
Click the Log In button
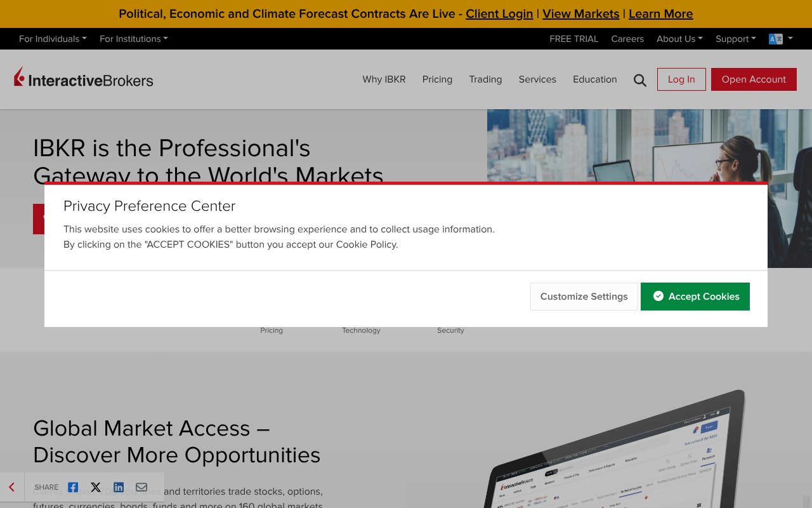point(681,79)
